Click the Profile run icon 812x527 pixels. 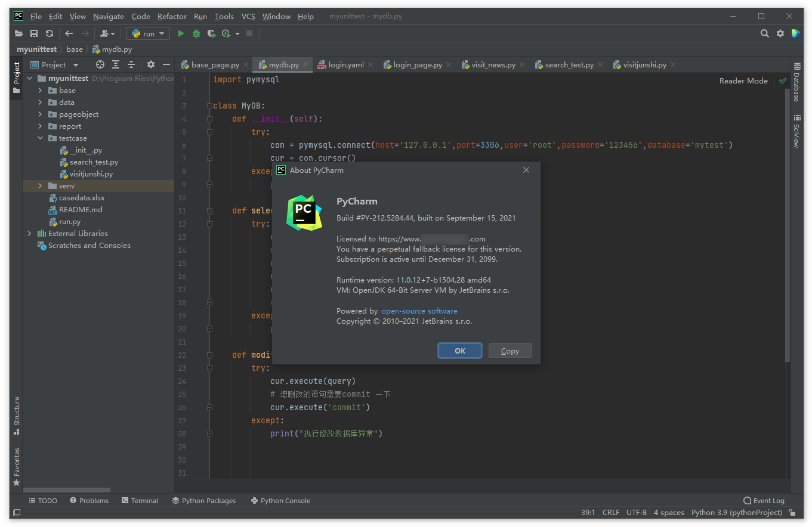[226, 34]
